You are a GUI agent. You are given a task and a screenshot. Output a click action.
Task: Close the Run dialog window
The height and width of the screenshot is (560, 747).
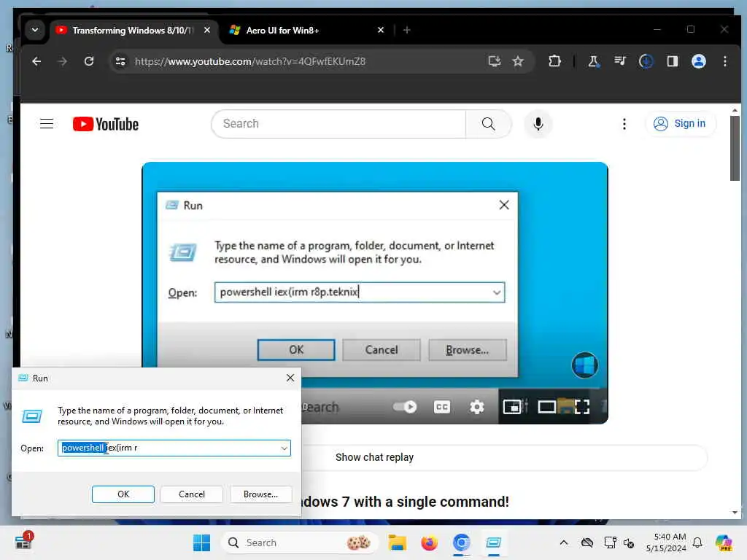point(290,378)
